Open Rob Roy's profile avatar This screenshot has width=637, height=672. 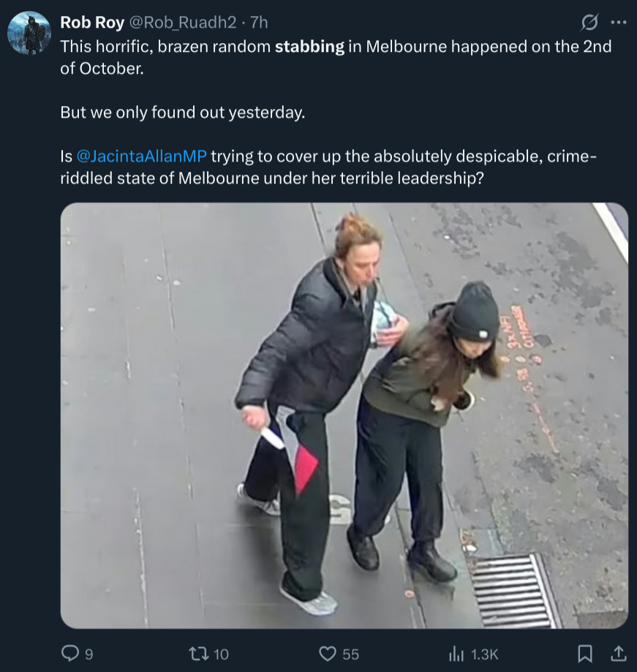tap(29, 33)
